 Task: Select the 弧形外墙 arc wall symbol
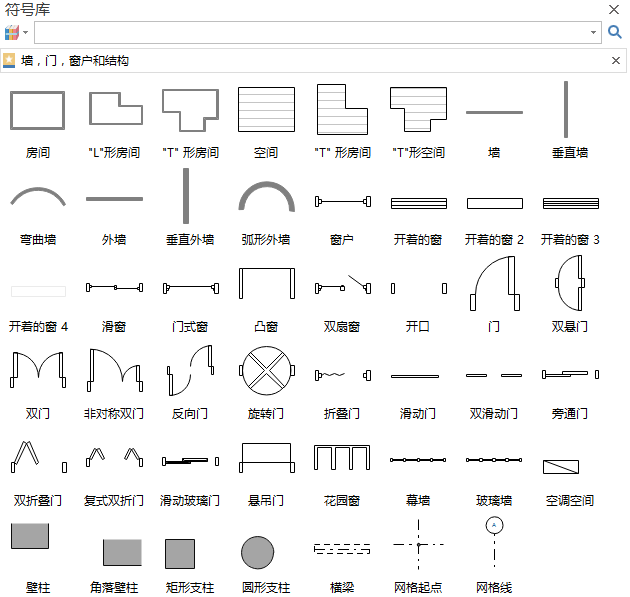point(266,196)
